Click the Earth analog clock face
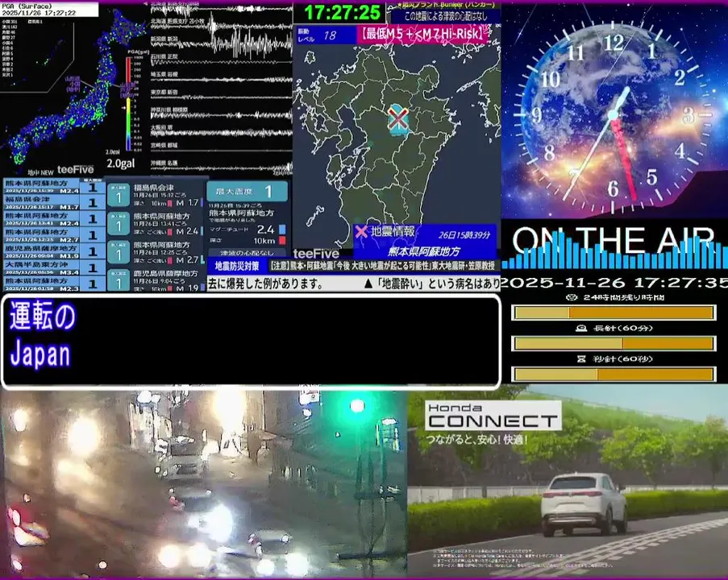Viewport: 728px width, 580px height. click(613, 116)
